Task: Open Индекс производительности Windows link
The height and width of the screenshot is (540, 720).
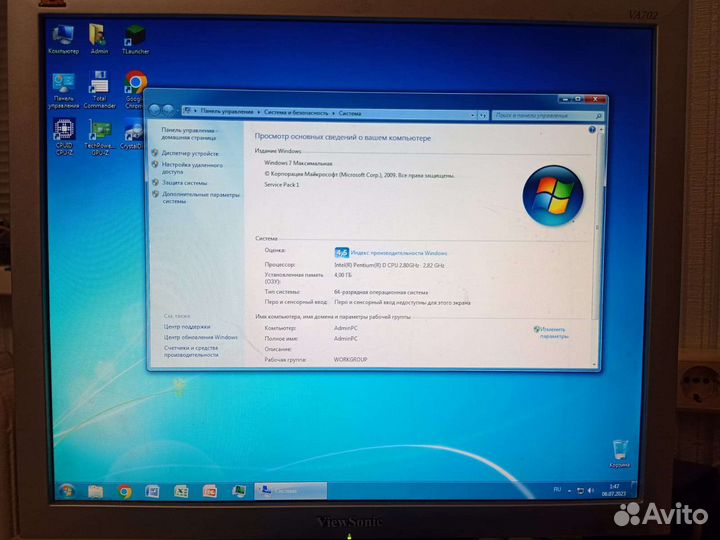Action: tap(399, 253)
